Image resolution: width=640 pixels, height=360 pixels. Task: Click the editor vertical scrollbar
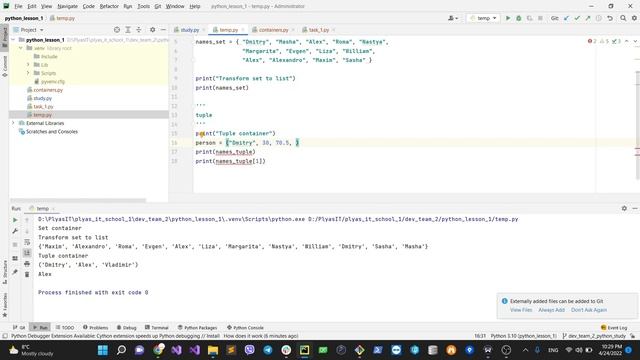click(x=637, y=124)
